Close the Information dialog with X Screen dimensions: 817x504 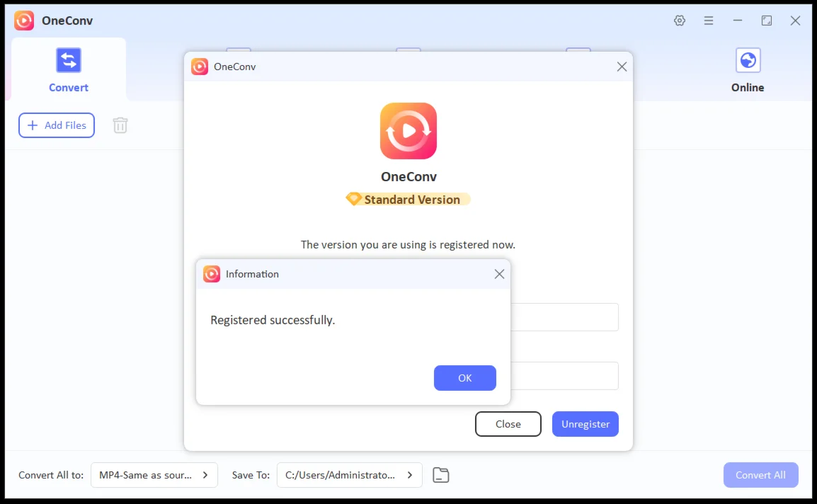499,274
